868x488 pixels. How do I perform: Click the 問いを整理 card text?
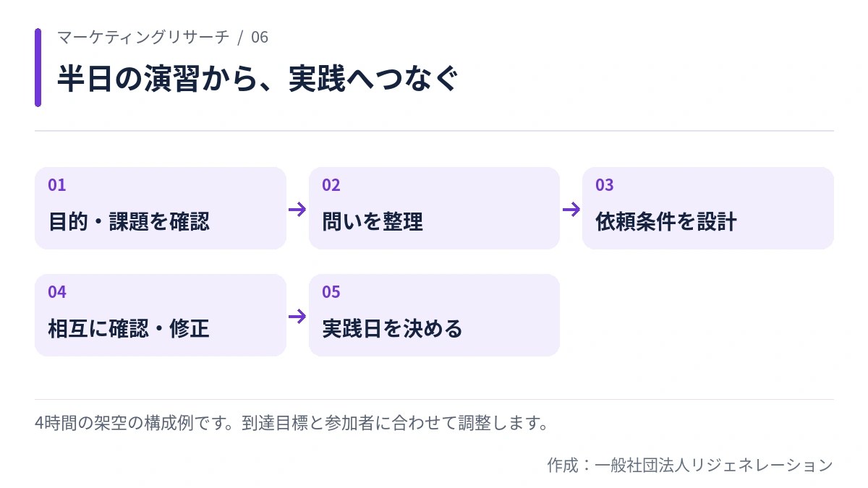[x=373, y=221]
